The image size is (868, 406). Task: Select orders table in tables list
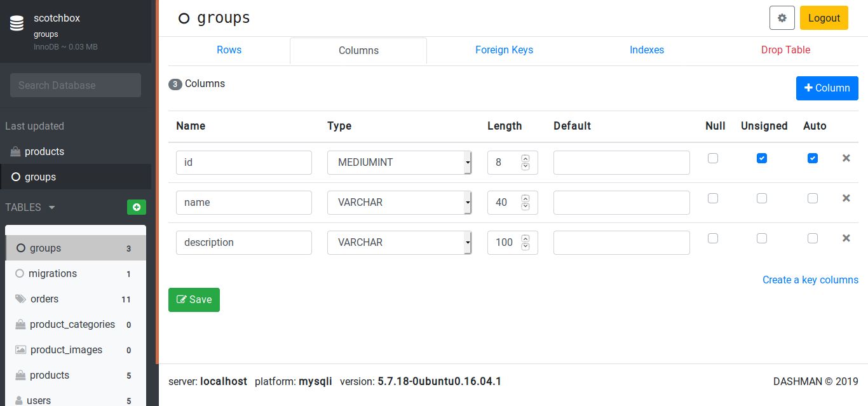pos(76,299)
